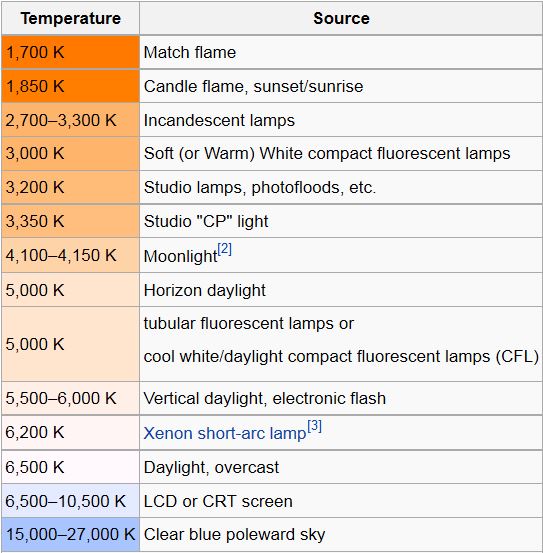The height and width of the screenshot is (553, 543).
Task: Select the Incandescent lamps cell
Action: (341, 120)
